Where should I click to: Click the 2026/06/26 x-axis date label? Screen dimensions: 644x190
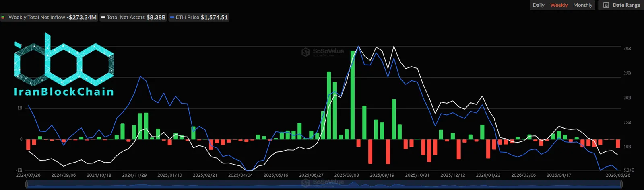tap(618, 175)
